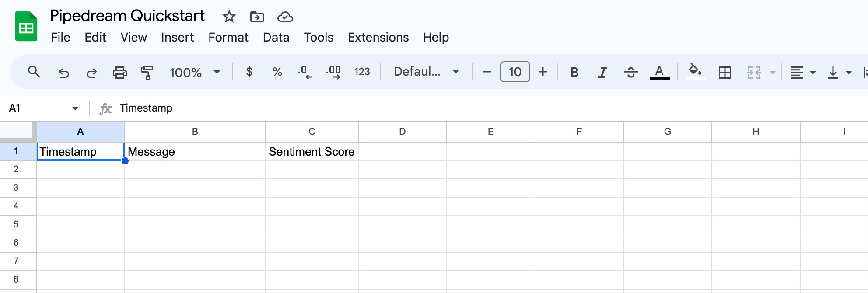The width and height of the screenshot is (868, 293).
Task: Click the undo arrow icon
Action: 64,72
